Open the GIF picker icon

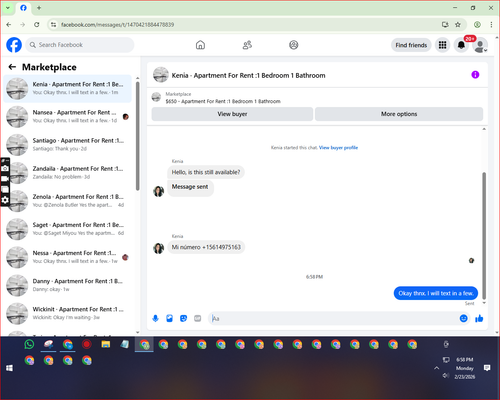tap(198, 318)
